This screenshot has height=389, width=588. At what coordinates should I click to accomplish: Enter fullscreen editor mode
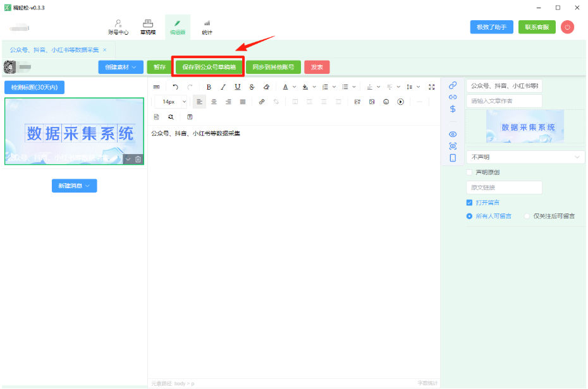pos(432,87)
